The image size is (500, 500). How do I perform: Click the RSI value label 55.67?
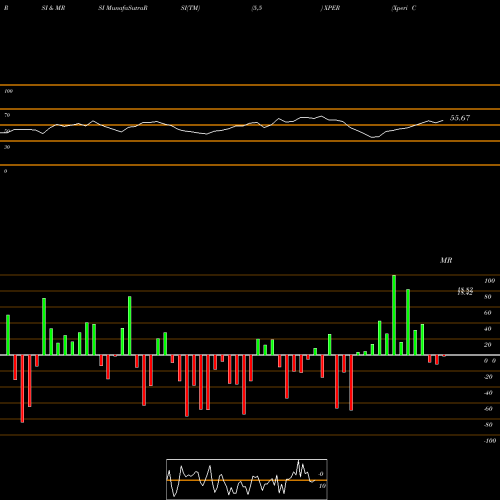click(460, 118)
